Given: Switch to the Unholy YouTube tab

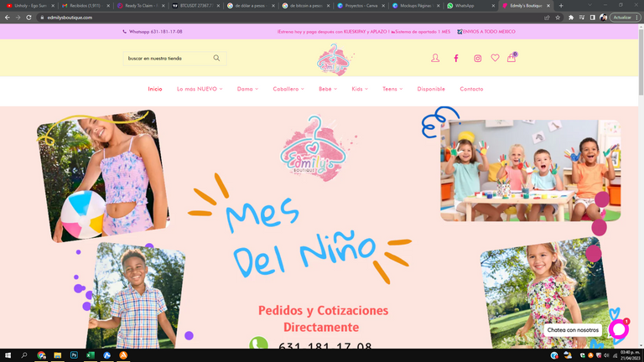Looking at the screenshot, I should 29,6.
